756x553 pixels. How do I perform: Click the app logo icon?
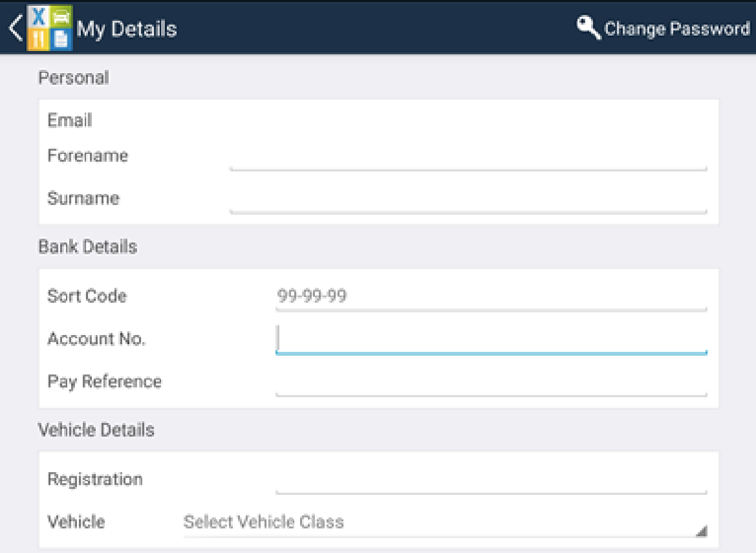49,28
